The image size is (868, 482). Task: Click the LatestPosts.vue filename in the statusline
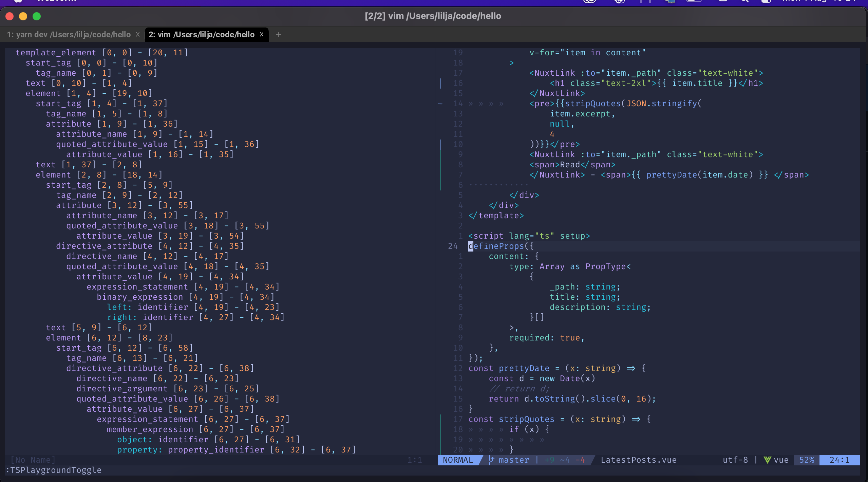click(638, 460)
